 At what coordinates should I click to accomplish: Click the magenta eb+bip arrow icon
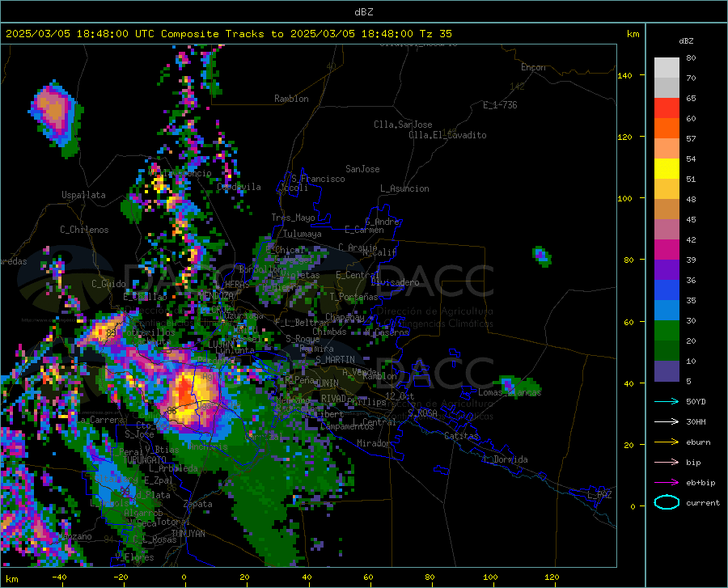click(667, 483)
